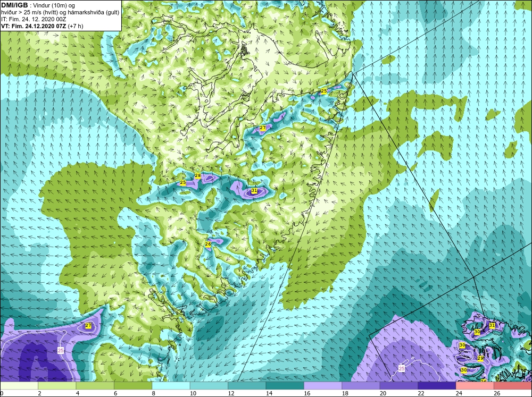Select the 2–4 m/s light green legend swatch
The height and width of the screenshot is (397, 532).
coord(57,386)
